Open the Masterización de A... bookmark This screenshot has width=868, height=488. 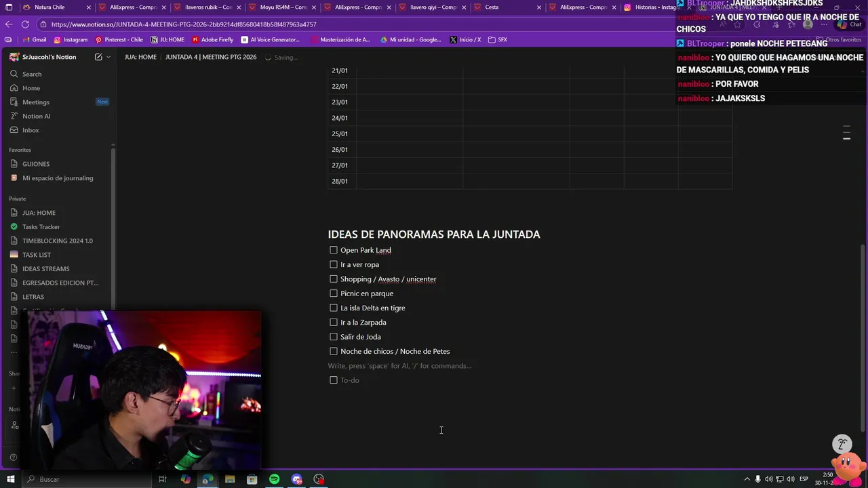tap(340, 39)
